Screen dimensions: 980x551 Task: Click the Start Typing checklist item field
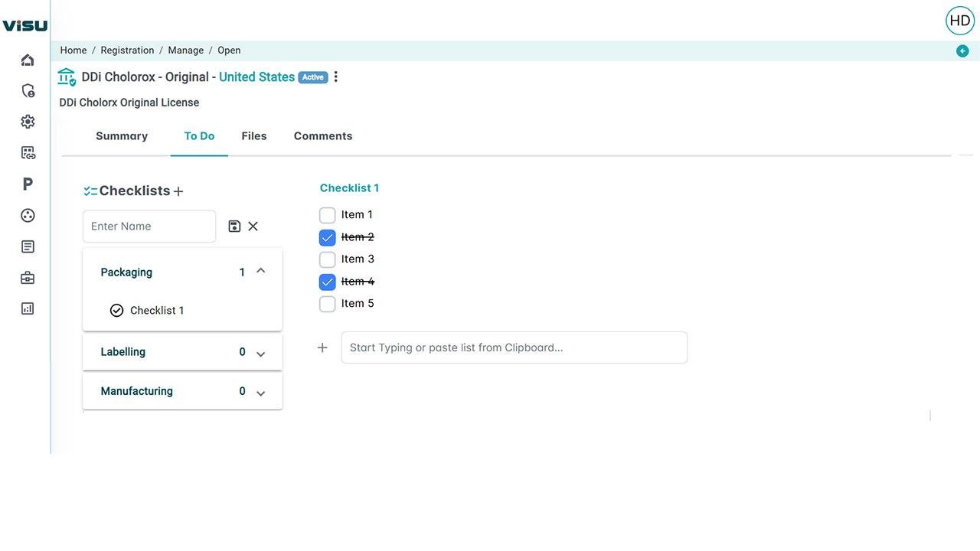514,347
